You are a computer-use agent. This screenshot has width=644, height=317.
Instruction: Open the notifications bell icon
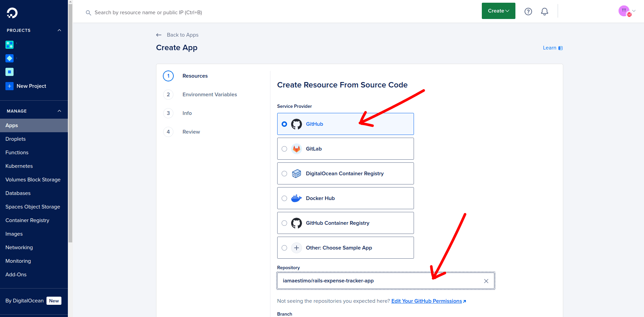[544, 11]
